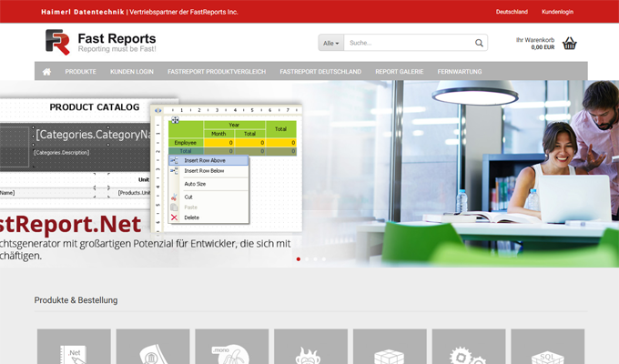Select the active red carousel dot
This screenshot has height=364, width=619.
tap(298, 259)
